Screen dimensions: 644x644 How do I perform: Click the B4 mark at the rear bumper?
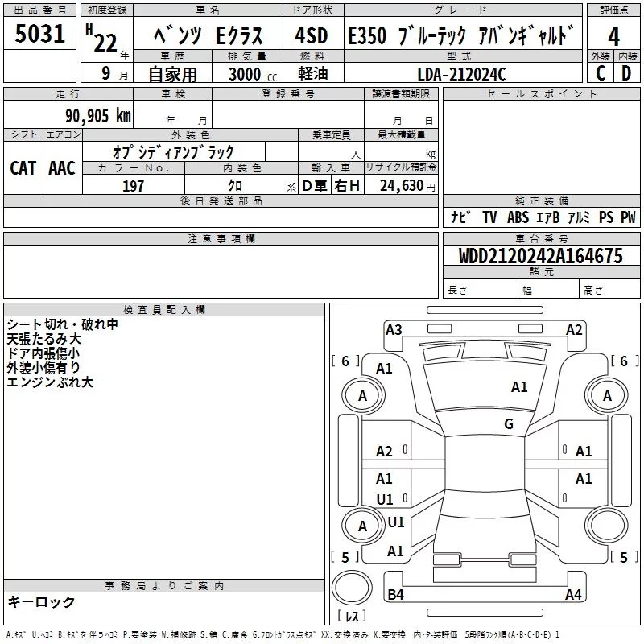pos(395,595)
